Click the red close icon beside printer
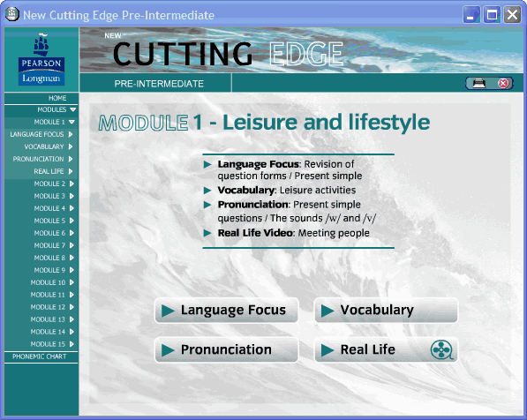The image size is (527, 420). [503, 83]
